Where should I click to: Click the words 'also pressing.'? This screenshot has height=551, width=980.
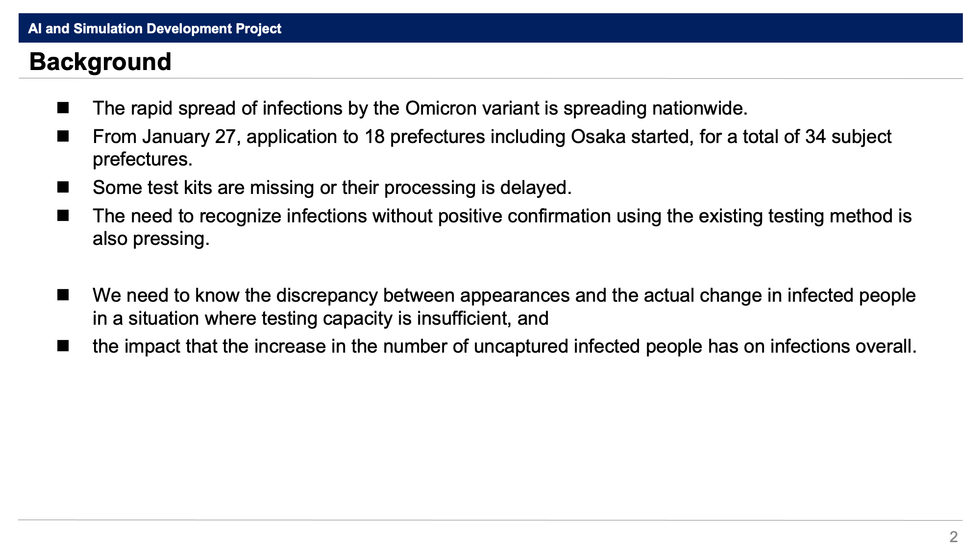click(x=151, y=239)
